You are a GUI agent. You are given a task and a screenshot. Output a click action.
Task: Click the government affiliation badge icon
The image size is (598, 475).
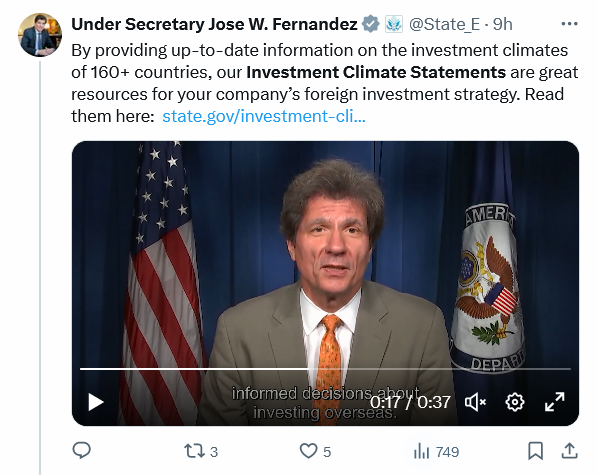394,24
